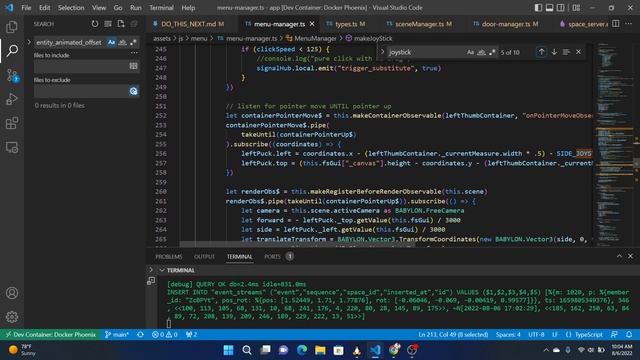Toggle Match Whole Word in Search panel
The width and height of the screenshot is (640, 360).
(122, 42)
